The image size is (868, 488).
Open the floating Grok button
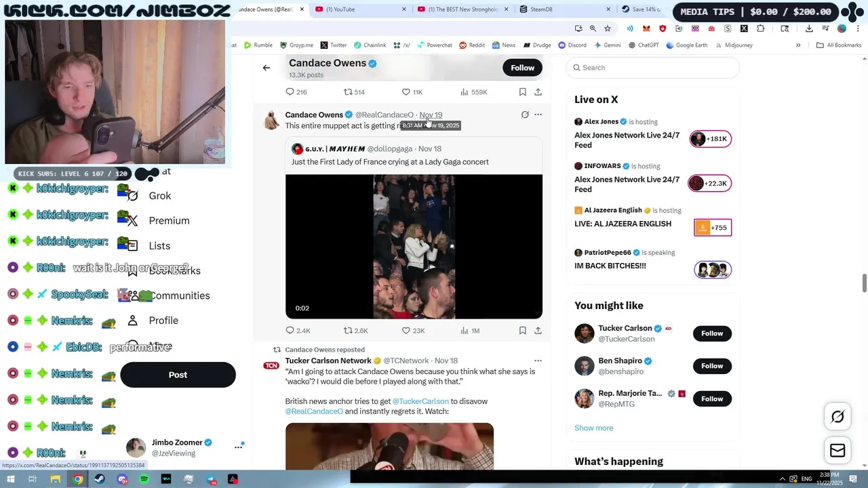point(837,417)
